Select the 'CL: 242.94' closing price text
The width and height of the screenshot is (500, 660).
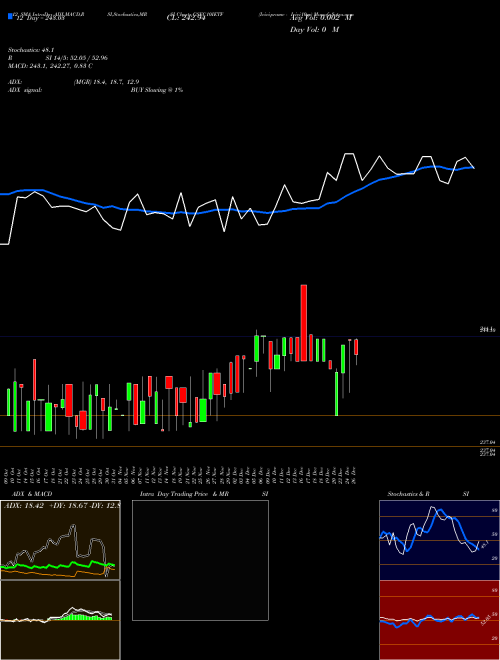point(186,18)
